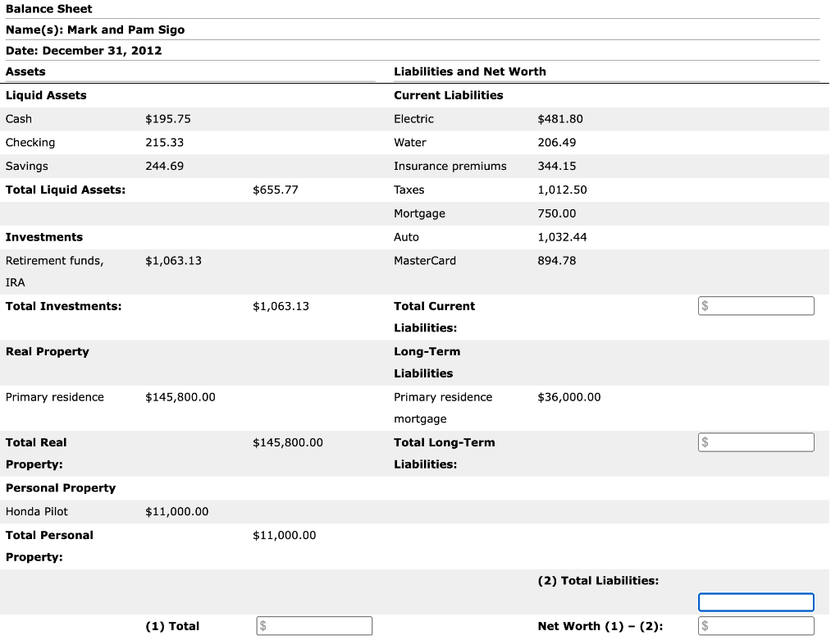The height and width of the screenshot is (640, 840).
Task: Click the Total Long-Term Liabilities input field
Action: [755, 441]
